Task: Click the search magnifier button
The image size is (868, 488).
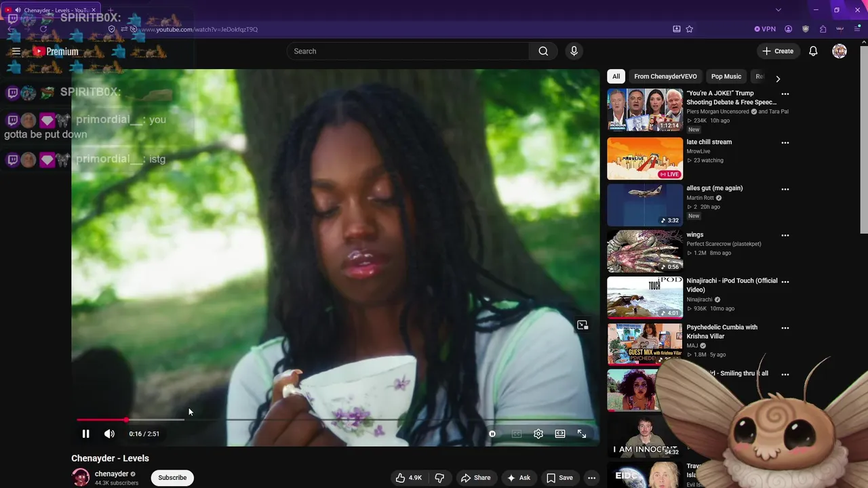Action: pyautogui.click(x=543, y=52)
